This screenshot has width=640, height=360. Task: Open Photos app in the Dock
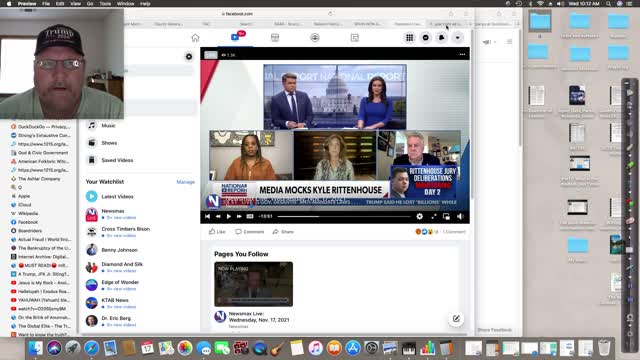184,348
